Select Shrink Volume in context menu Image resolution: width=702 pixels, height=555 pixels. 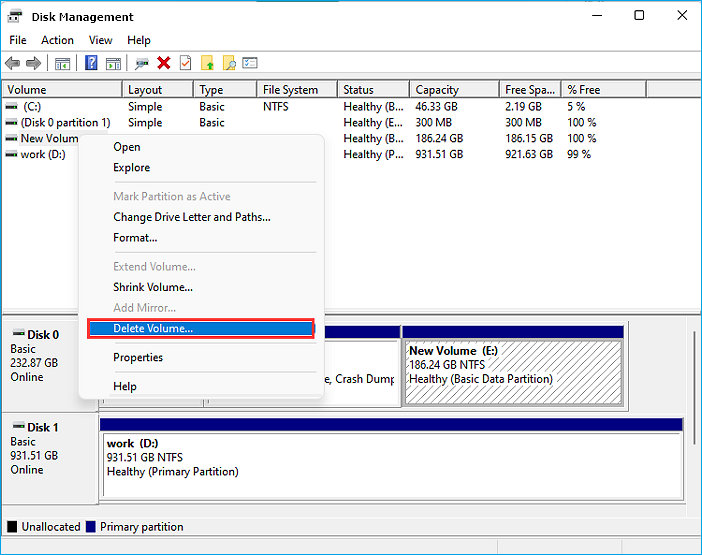(153, 287)
